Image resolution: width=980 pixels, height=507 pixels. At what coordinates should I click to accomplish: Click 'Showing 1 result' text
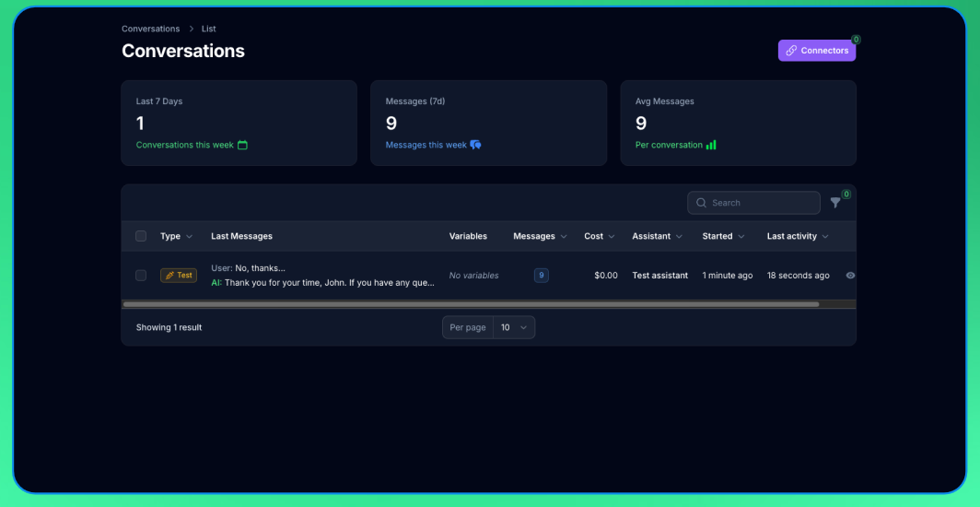[x=169, y=327]
